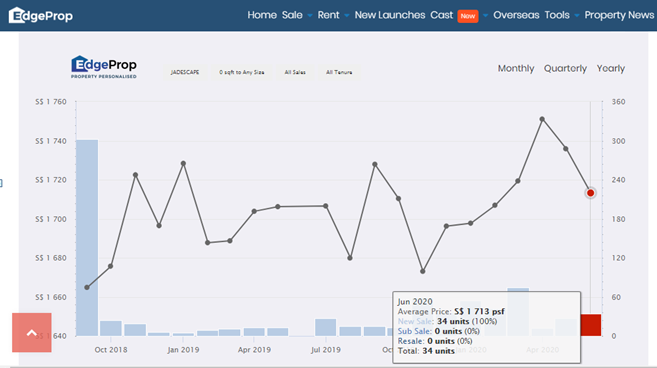Open New Launches page

pos(390,15)
